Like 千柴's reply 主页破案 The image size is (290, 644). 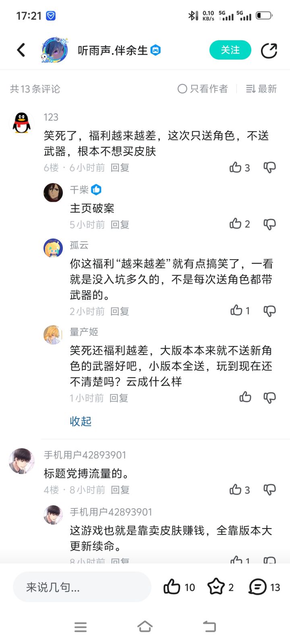click(236, 224)
